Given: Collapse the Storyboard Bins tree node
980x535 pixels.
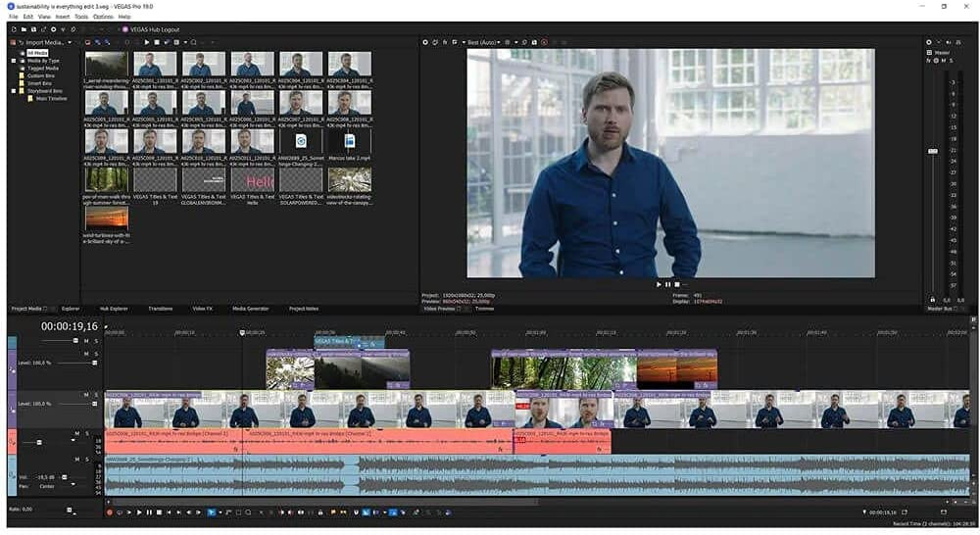Looking at the screenshot, I should 14,90.
